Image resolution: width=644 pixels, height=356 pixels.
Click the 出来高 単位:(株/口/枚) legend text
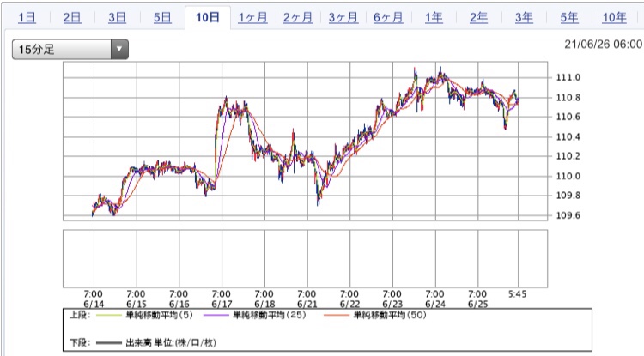(x=171, y=342)
